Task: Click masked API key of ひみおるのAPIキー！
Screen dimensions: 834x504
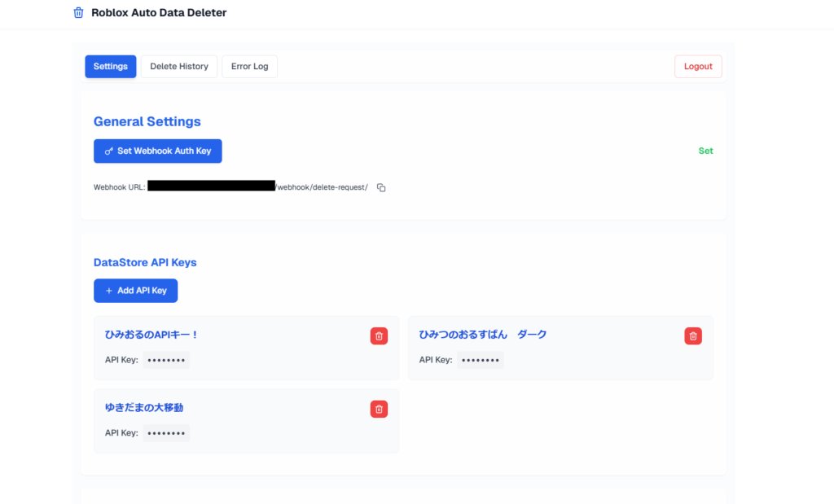Action: [x=166, y=360]
